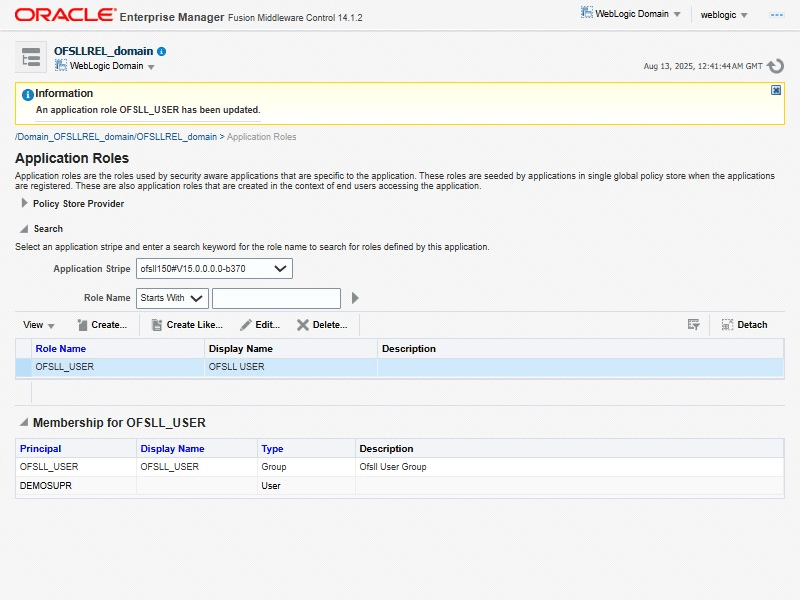Click the OFSLLREL_domain breadcrumb link
This screenshot has width=803, height=603.
click(176, 137)
